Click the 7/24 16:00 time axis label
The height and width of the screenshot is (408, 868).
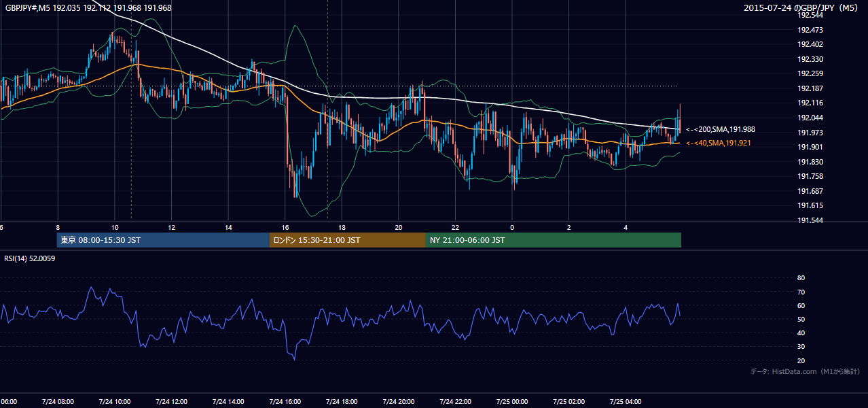(x=285, y=401)
